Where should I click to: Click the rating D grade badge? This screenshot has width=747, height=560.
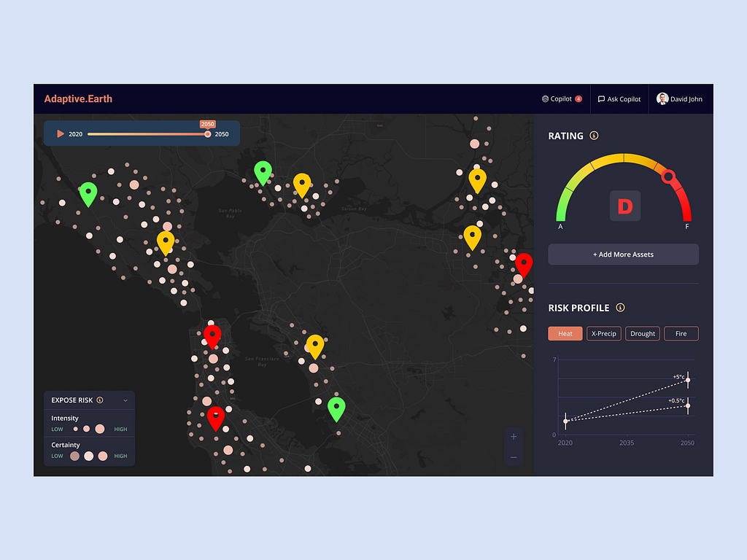tap(624, 206)
